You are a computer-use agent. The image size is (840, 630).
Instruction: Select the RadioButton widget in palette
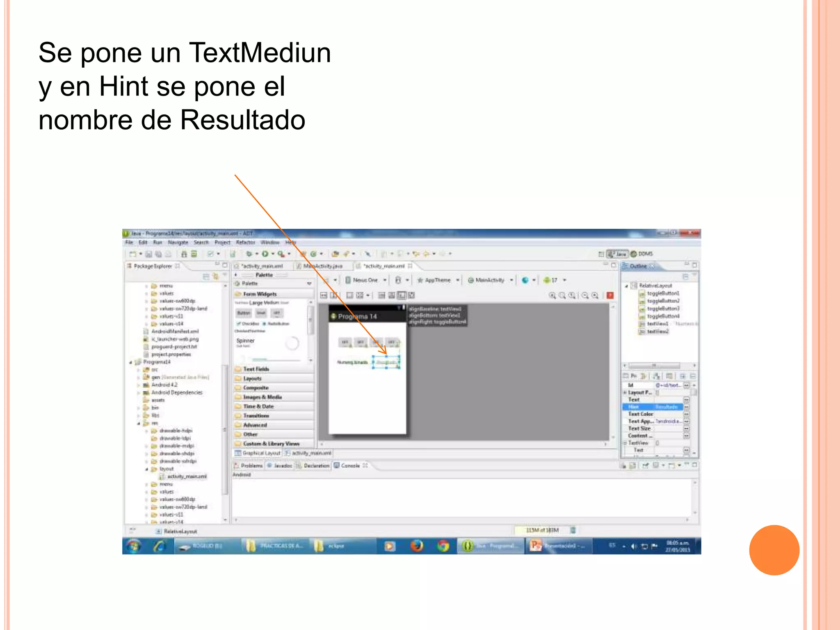click(276, 324)
